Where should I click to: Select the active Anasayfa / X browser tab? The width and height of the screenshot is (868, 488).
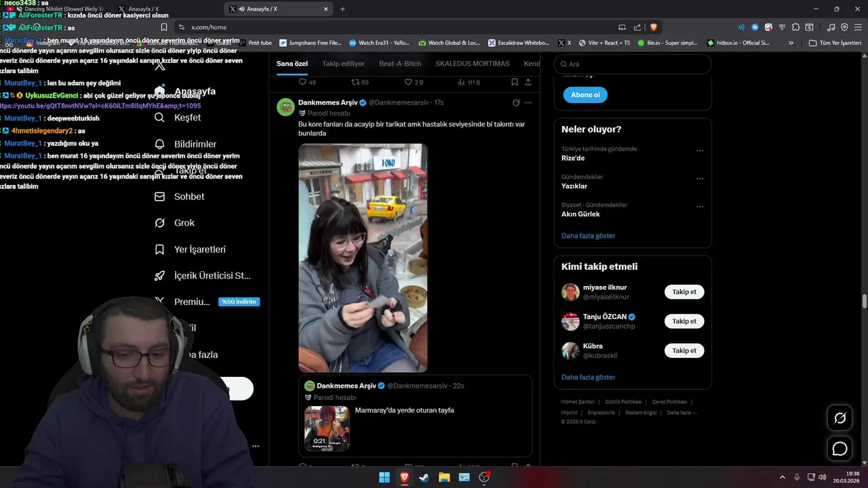[279, 9]
